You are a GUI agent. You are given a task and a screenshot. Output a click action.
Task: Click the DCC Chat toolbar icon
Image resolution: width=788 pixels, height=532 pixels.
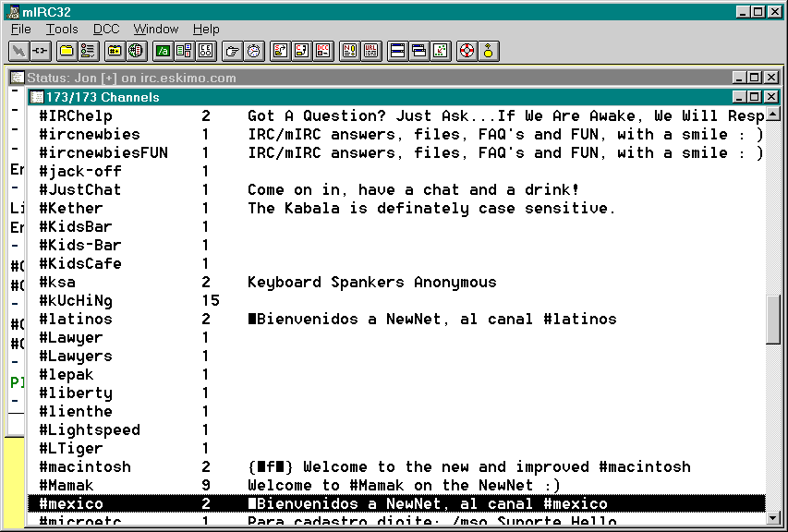[x=301, y=51]
